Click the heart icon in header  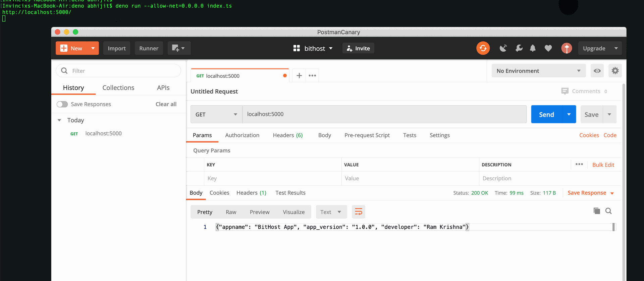point(548,48)
